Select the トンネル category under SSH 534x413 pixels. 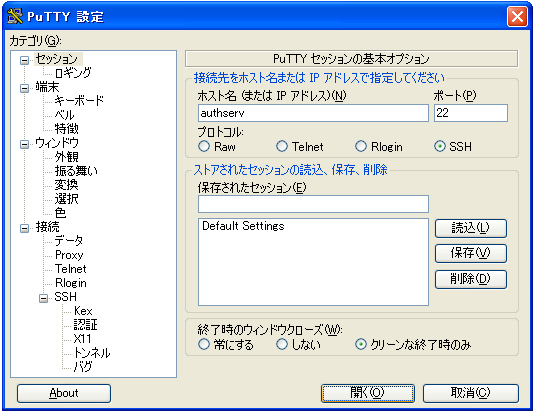point(92,353)
